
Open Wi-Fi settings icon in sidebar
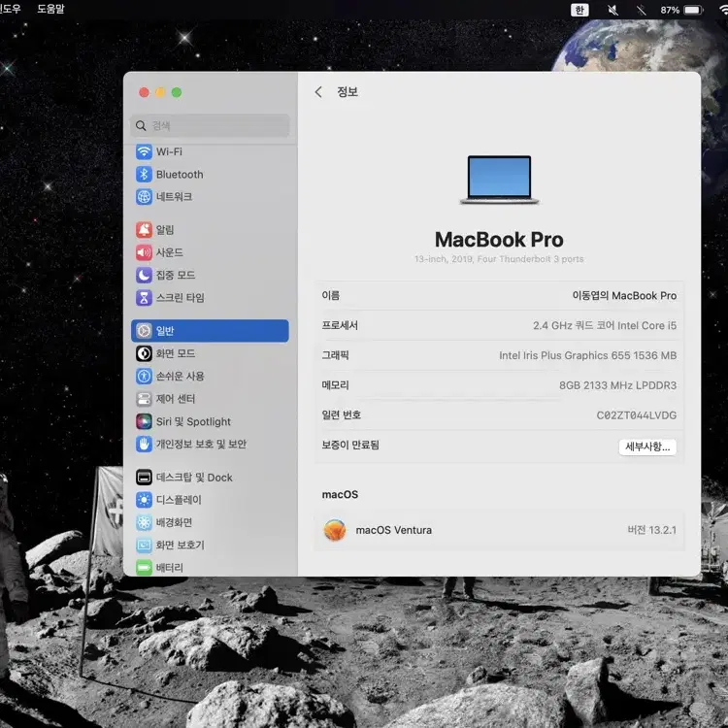[x=144, y=151]
